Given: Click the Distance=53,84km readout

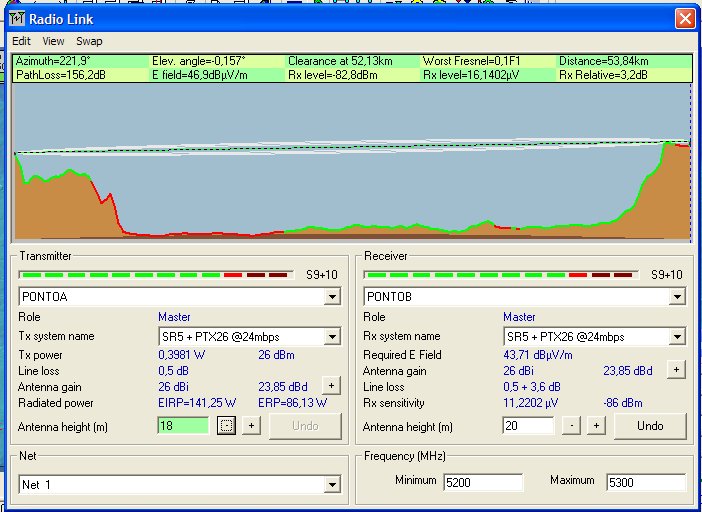Looking at the screenshot, I should [604, 61].
